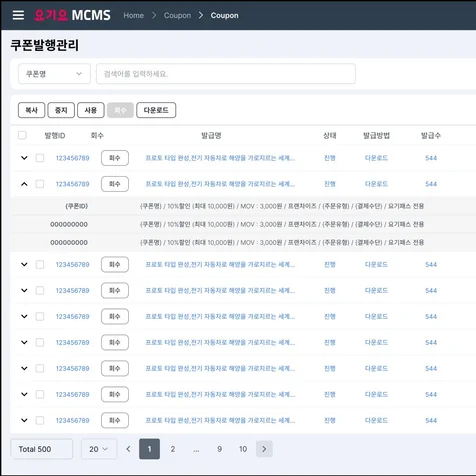The image size is (476, 476).
Task: Click the greyed-out 회수 toolbar button
Action: 120,110
